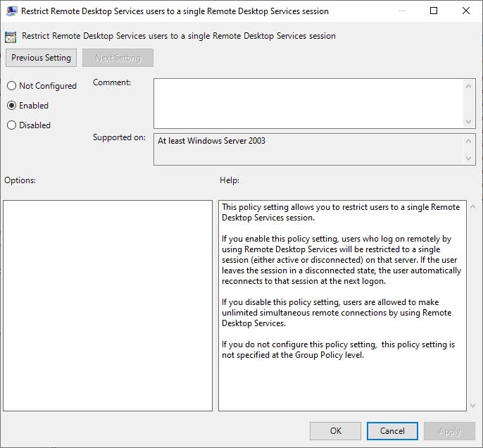Viewport: 483px width, 448px height.
Task: Click 'At least Windows Server 2003' text
Action: 211,141
